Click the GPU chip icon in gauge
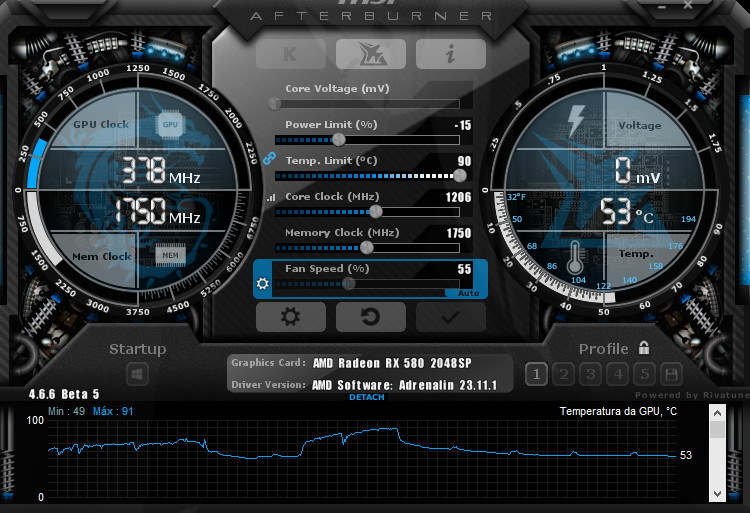The width and height of the screenshot is (750, 513). tap(170, 124)
